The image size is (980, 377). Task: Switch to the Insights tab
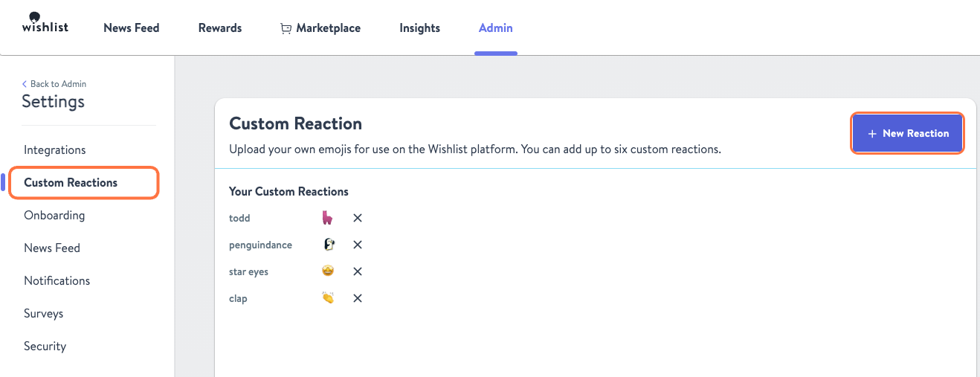(x=419, y=28)
